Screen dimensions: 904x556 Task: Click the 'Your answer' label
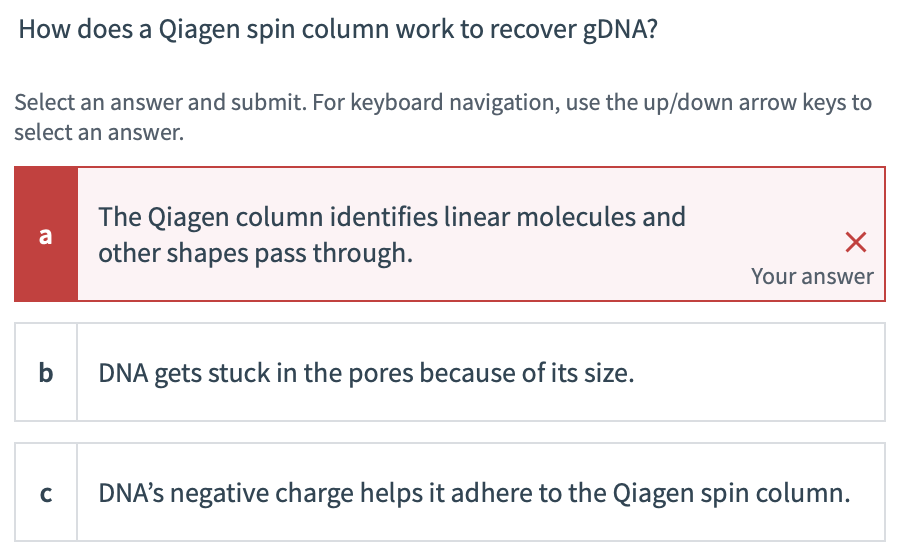click(x=812, y=276)
